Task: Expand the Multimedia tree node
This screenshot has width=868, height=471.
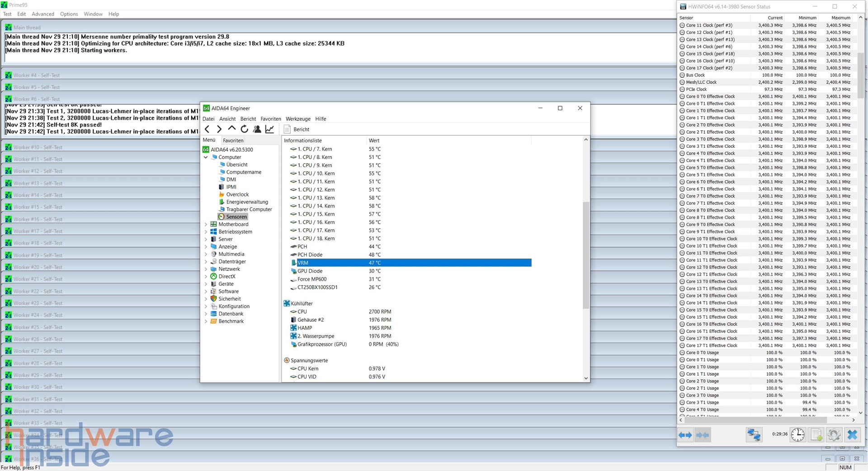Action: pyautogui.click(x=206, y=254)
